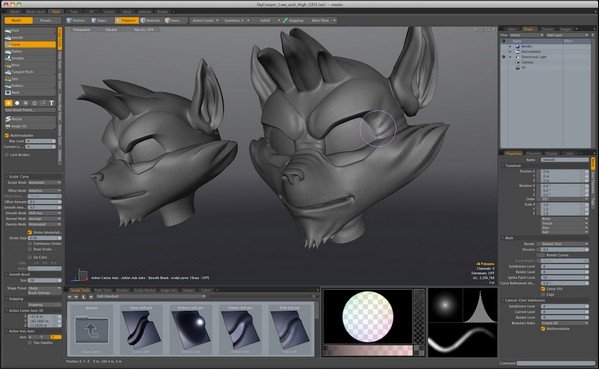Select the Push sculpt tool

tap(30, 31)
